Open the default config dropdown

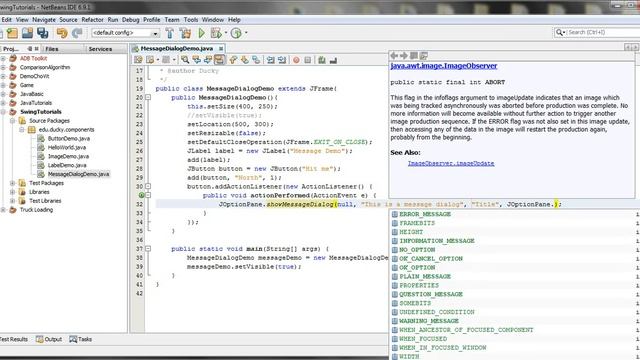pos(155,33)
